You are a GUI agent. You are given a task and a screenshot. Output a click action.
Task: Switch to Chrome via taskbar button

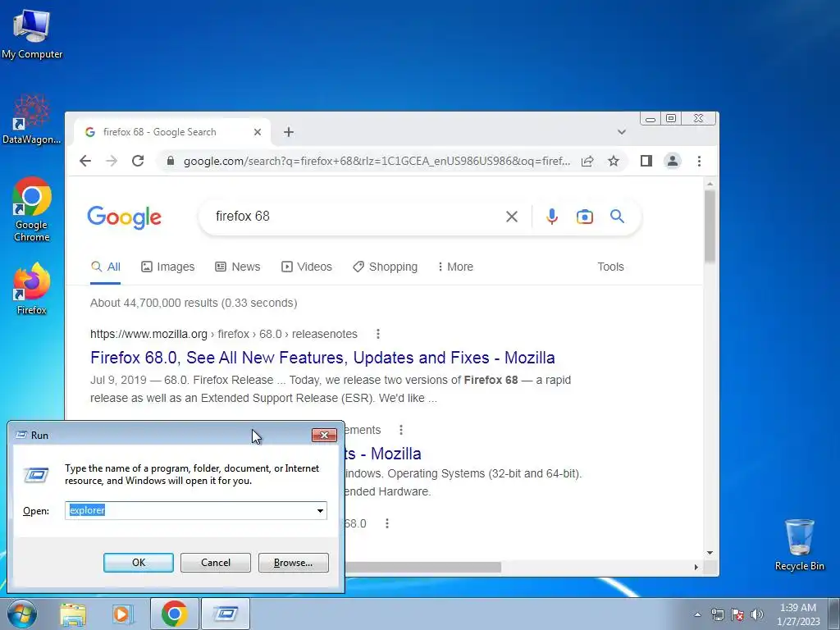click(174, 614)
